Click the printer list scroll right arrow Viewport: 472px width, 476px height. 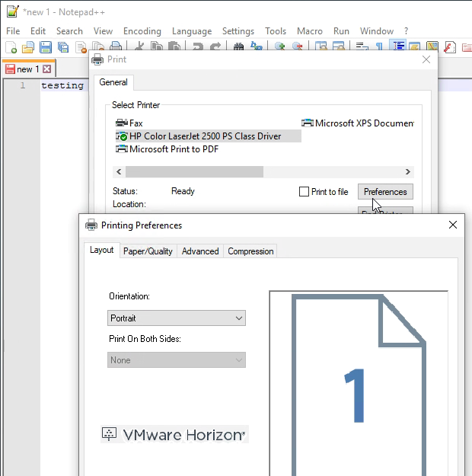click(x=408, y=172)
